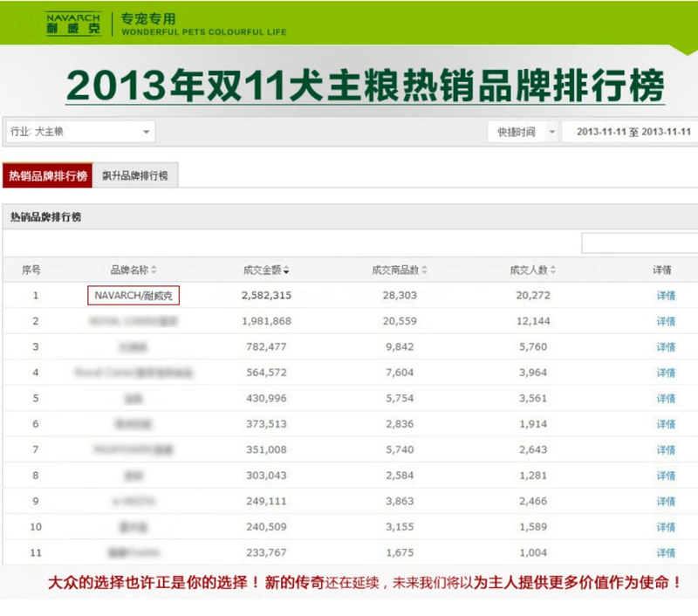Click the search box above the table

click(640, 243)
